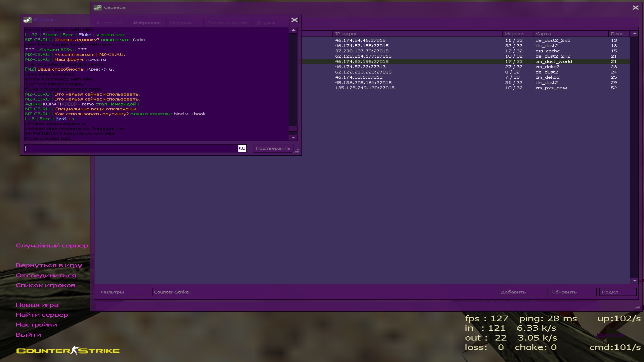This screenshot has width=644, height=362.
Task: Click the server list scroll down arrow
Action: 634,280
